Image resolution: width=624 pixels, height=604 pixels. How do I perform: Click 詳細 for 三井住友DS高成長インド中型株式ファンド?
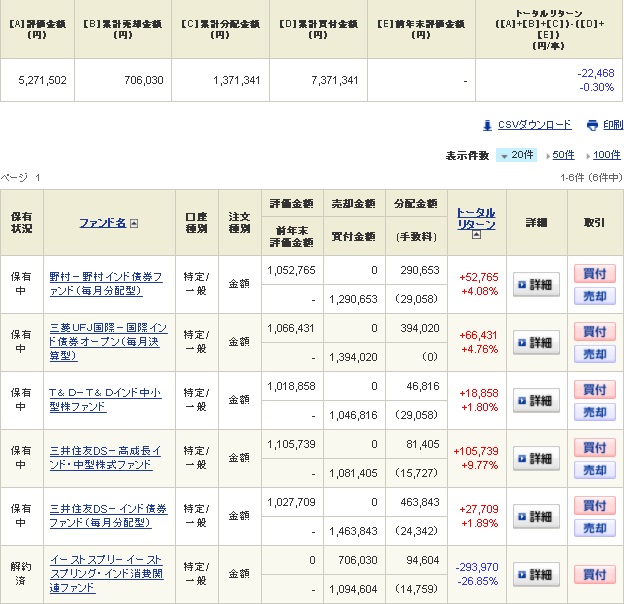pyautogui.click(x=537, y=459)
